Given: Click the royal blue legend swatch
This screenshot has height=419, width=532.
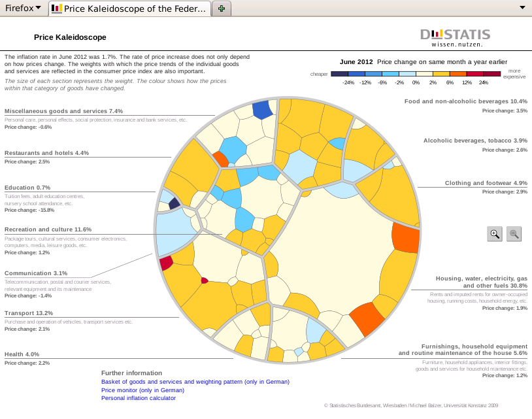Looking at the screenshot, I should point(357,74).
